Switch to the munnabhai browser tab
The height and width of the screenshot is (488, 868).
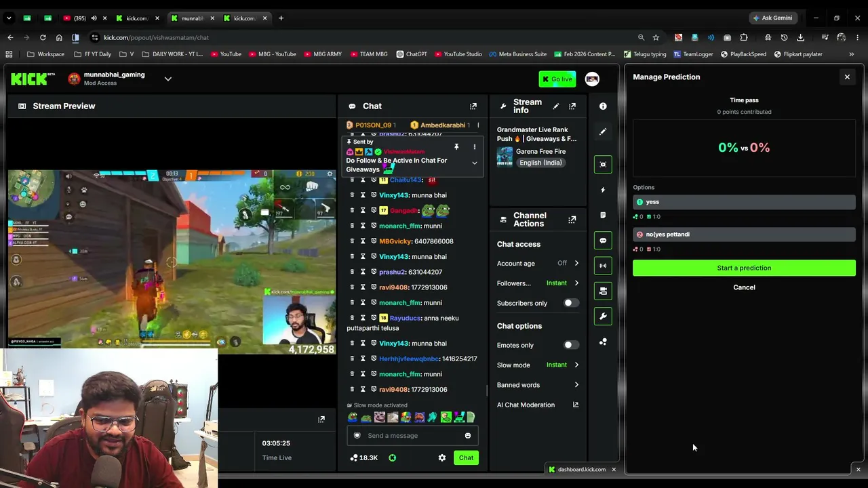pyautogui.click(x=193, y=18)
